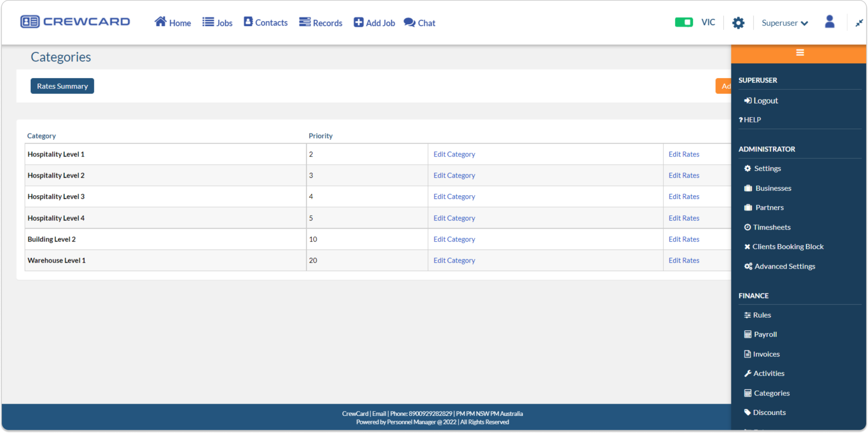This screenshot has height=433, width=868.
Task: Open the user profile icon
Action: 830,22
